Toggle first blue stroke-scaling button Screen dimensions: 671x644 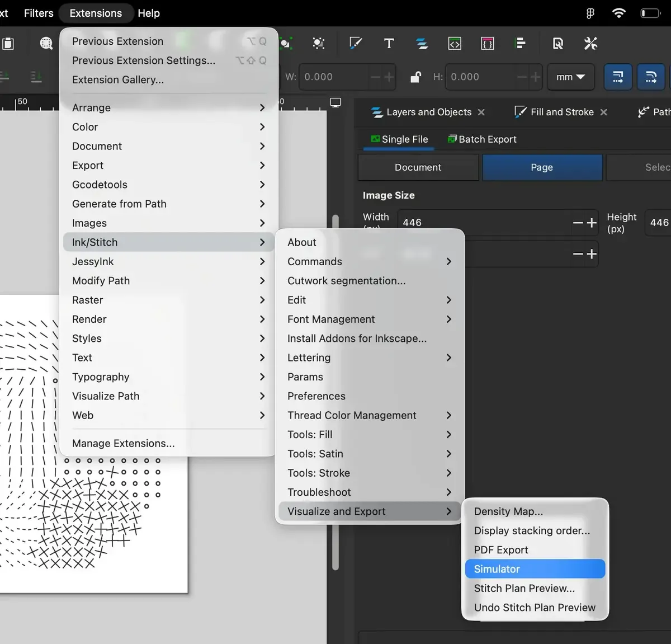coord(618,77)
